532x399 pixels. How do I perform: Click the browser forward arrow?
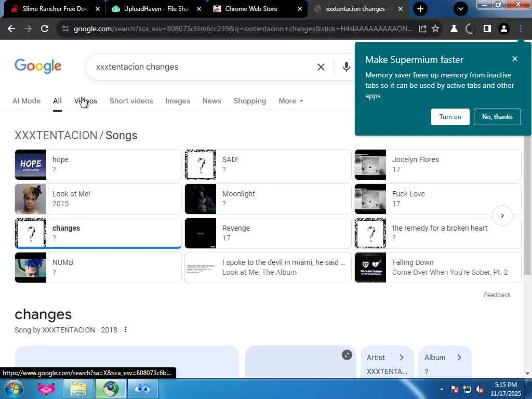pos(28,29)
